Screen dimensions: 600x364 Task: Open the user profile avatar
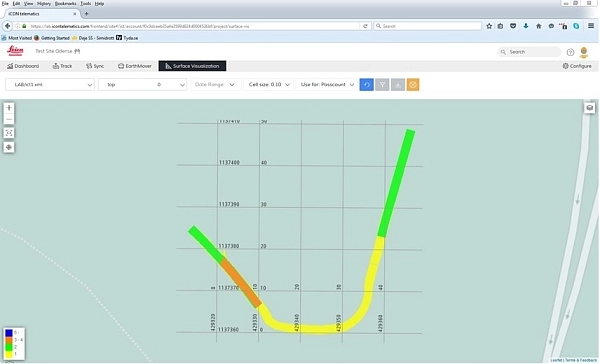click(584, 52)
